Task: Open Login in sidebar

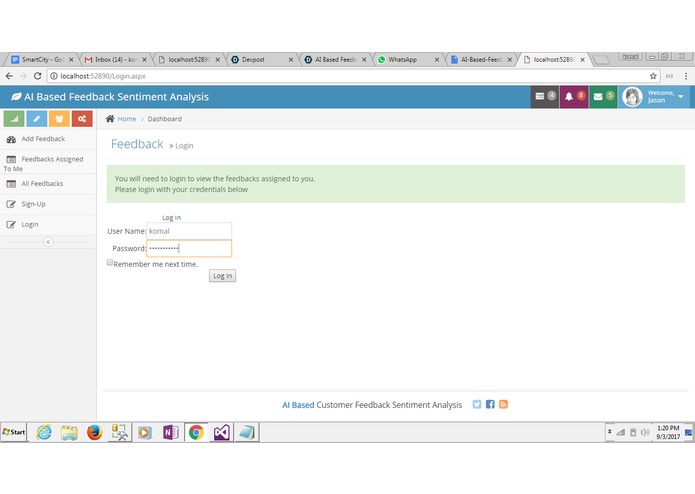Action: (x=48, y=225)
